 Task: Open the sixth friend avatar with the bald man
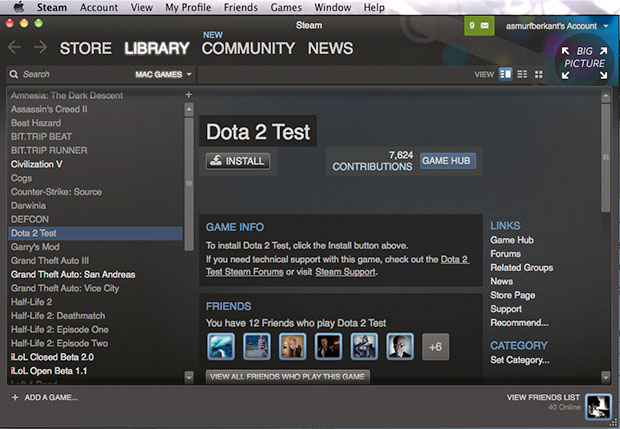point(400,346)
